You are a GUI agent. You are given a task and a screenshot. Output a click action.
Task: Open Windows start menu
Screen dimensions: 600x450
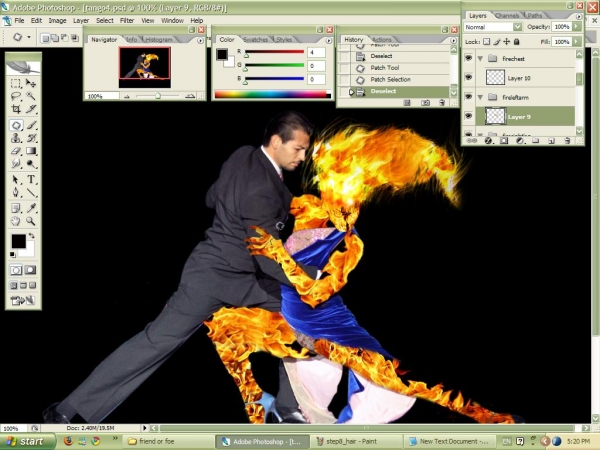[x=28, y=441]
